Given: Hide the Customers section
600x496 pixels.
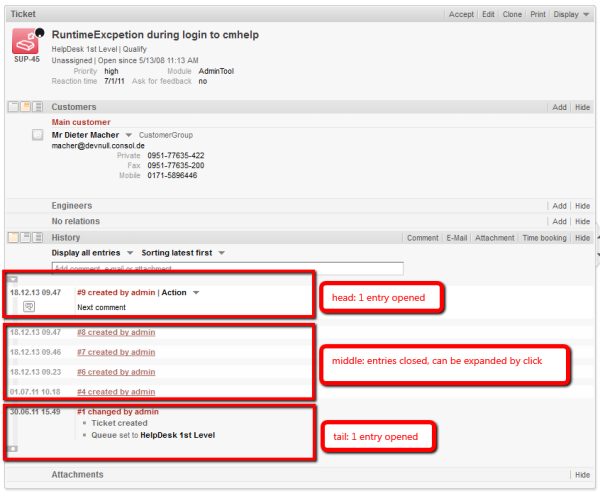Looking at the screenshot, I should tap(582, 107).
